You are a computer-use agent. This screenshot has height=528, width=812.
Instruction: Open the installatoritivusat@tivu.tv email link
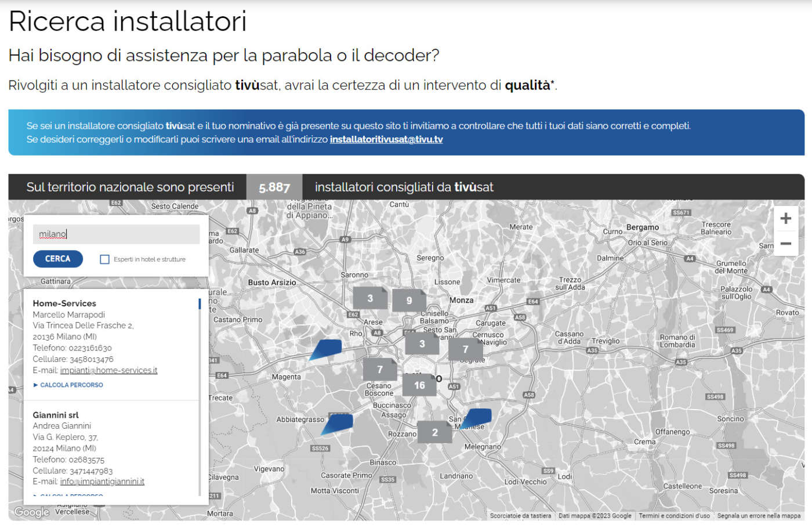pos(386,140)
